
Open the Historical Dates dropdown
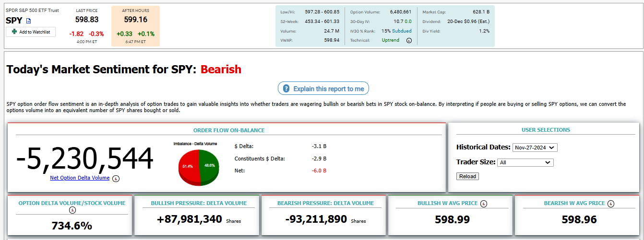(x=535, y=148)
